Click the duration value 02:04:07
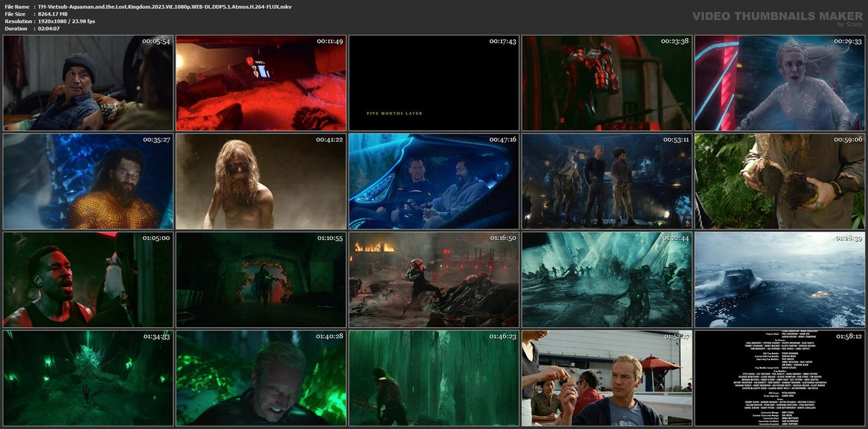 click(51, 29)
